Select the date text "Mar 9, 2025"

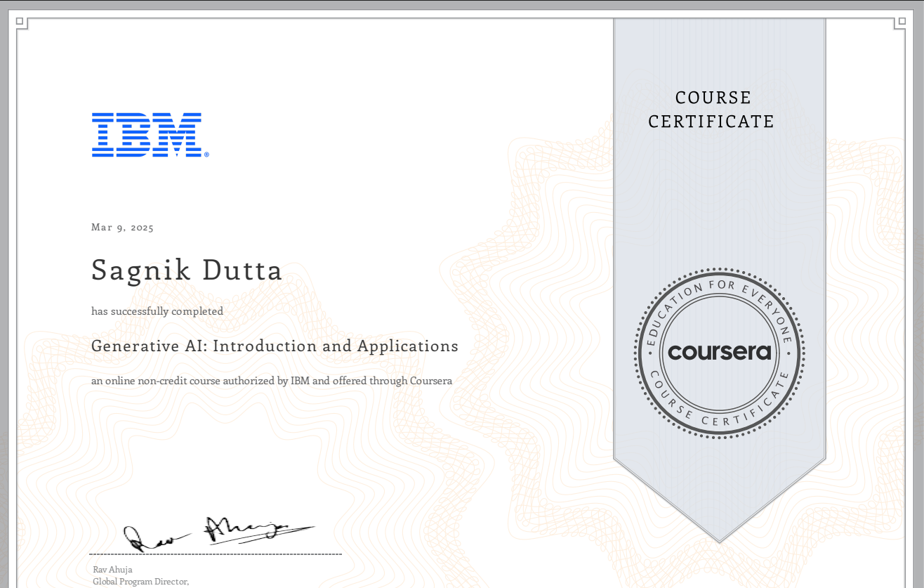pyautogui.click(x=122, y=228)
